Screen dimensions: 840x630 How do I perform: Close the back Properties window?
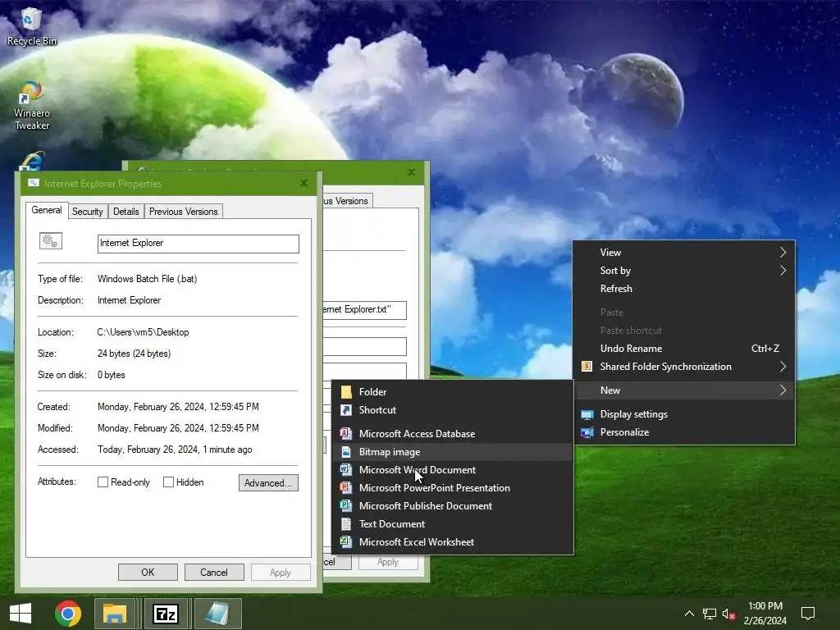(x=411, y=172)
